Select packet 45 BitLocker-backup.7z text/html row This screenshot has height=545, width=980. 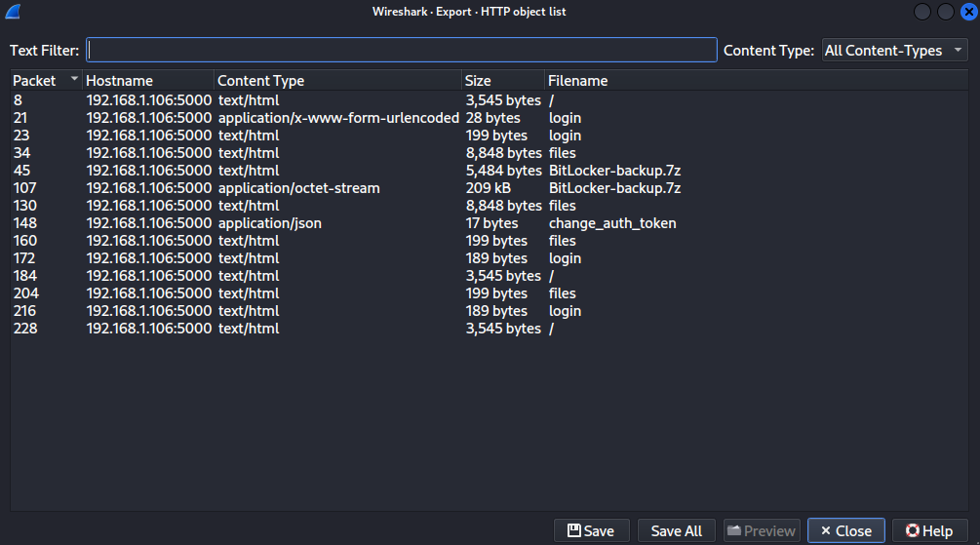[x=490, y=171]
